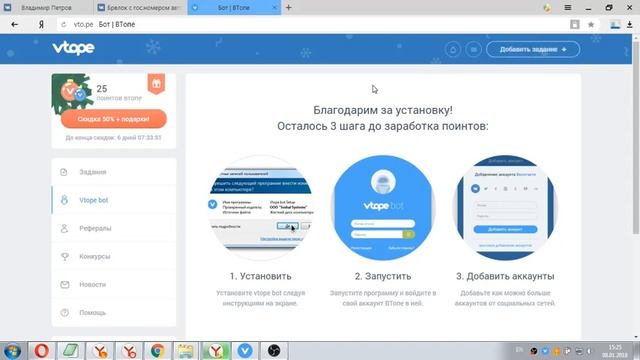
Task: Click the vtope bot login circular image
Action: 383,208
